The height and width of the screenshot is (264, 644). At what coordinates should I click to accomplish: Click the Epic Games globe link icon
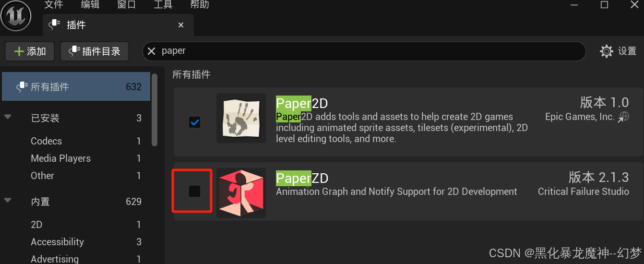coord(623,117)
